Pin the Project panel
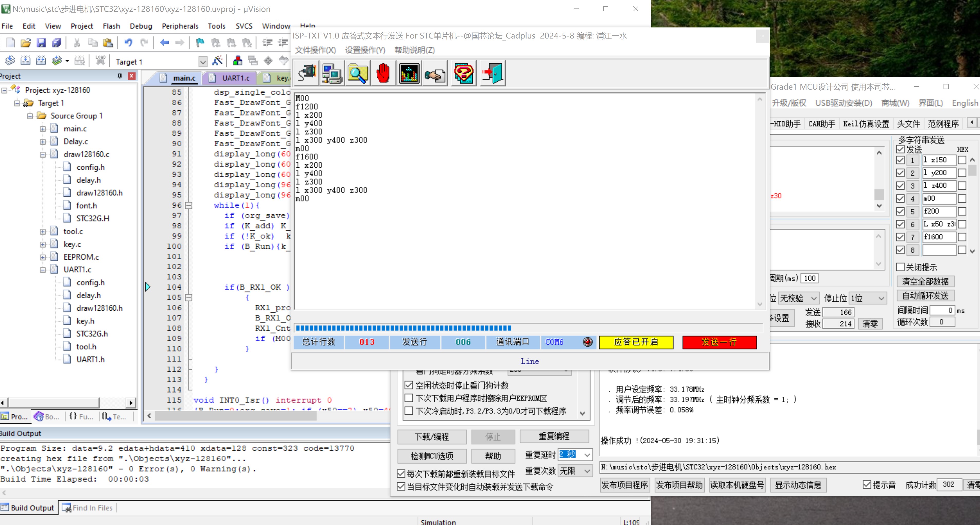 click(120, 76)
